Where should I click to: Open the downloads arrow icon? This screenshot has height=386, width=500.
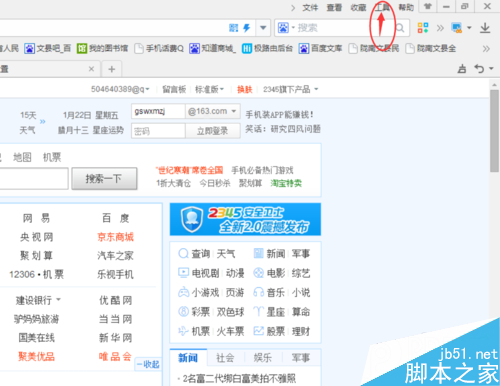[x=485, y=28]
